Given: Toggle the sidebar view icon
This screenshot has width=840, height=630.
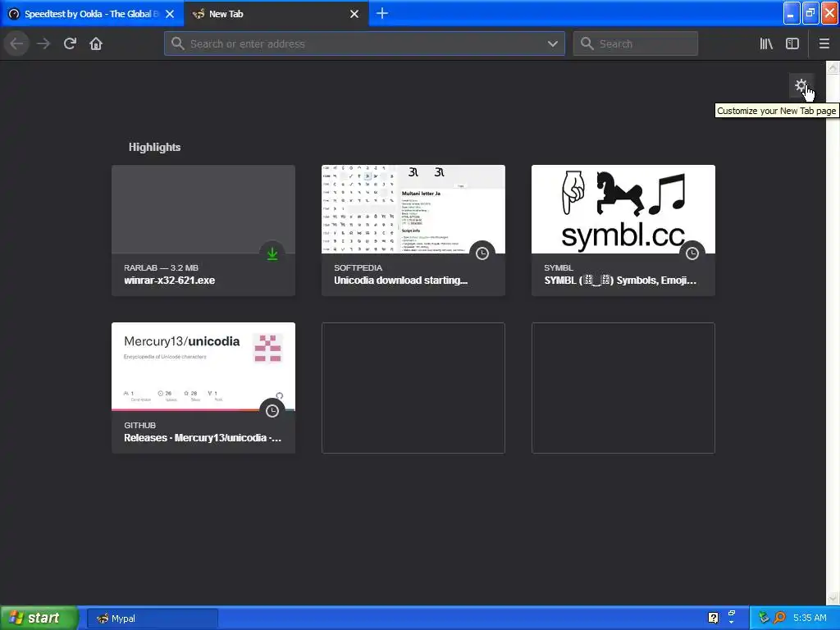Looking at the screenshot, I should pyautogui.click(x=792, y=43).
